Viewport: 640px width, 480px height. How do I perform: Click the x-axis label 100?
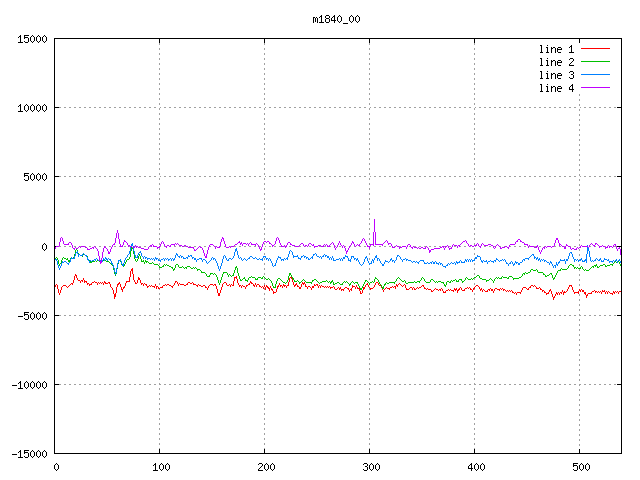[x=161, y=467]
